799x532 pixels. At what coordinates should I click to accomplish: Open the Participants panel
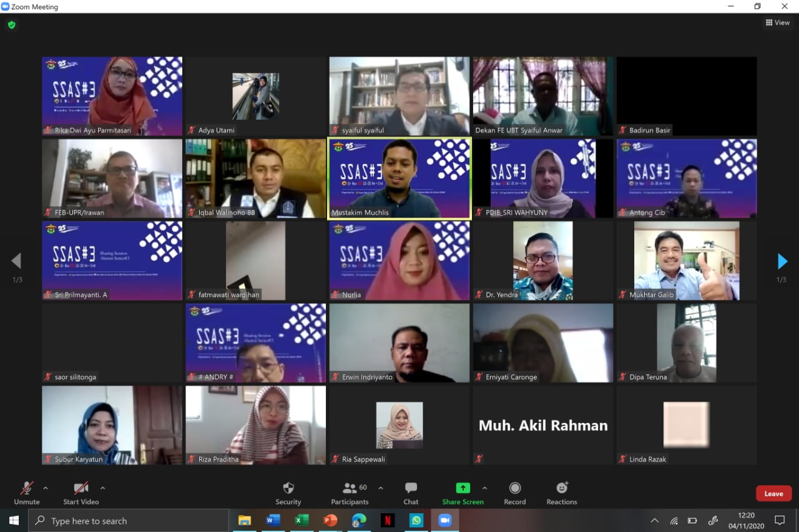(350, 493)
